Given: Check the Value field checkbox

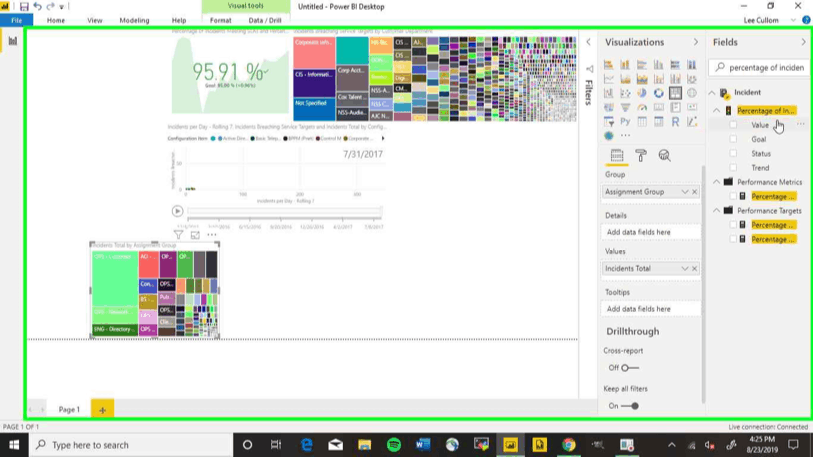Looking at the screenshot, I should click(x=733, y=125).
